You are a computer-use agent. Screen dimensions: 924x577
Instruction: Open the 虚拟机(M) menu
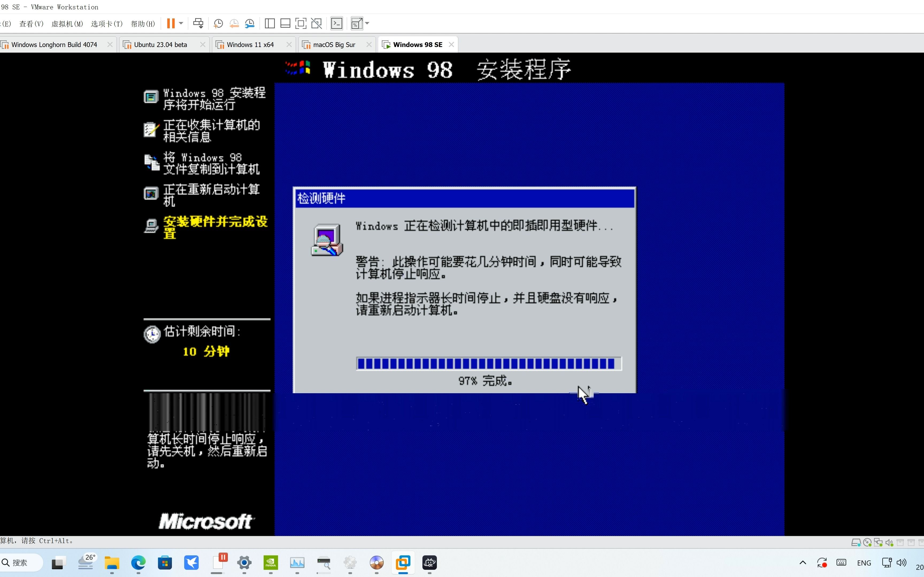point(67,24)
